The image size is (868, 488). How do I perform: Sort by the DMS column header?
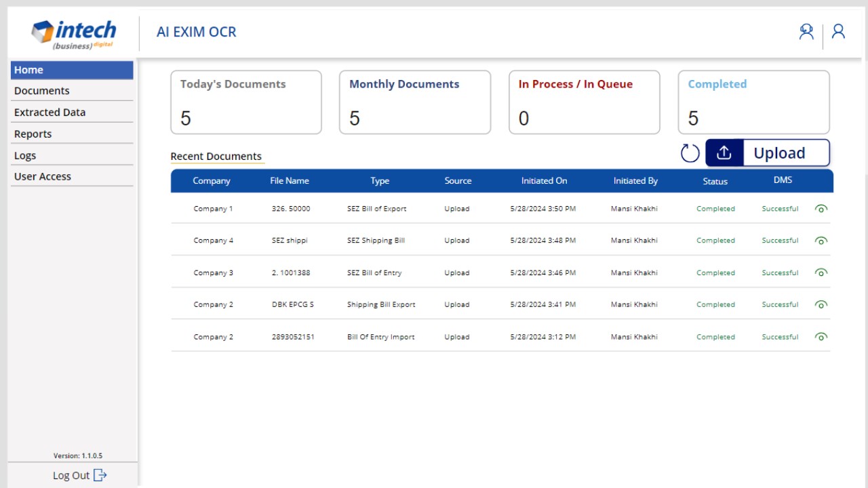tap(783, 180)
